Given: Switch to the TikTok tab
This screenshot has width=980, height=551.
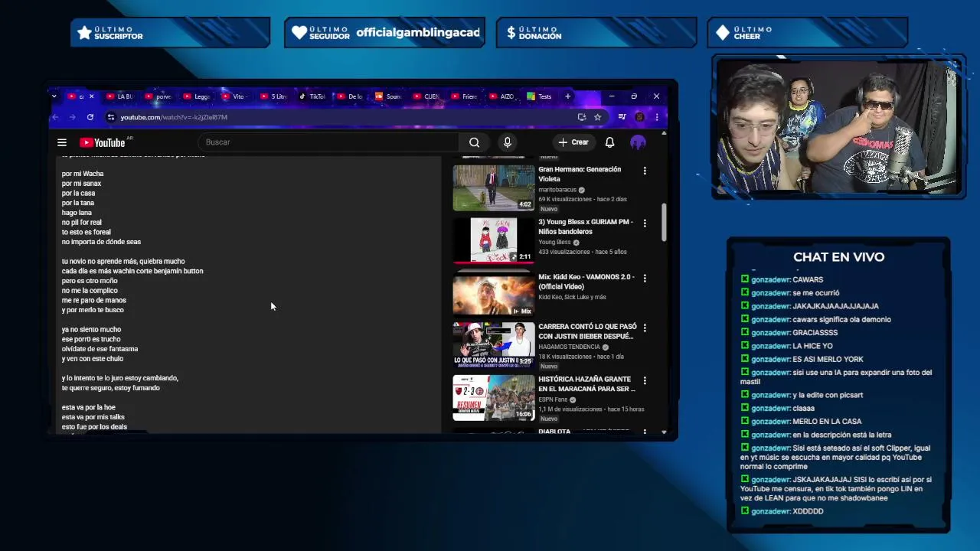Looking at the screenshot, I should point(312,96).
